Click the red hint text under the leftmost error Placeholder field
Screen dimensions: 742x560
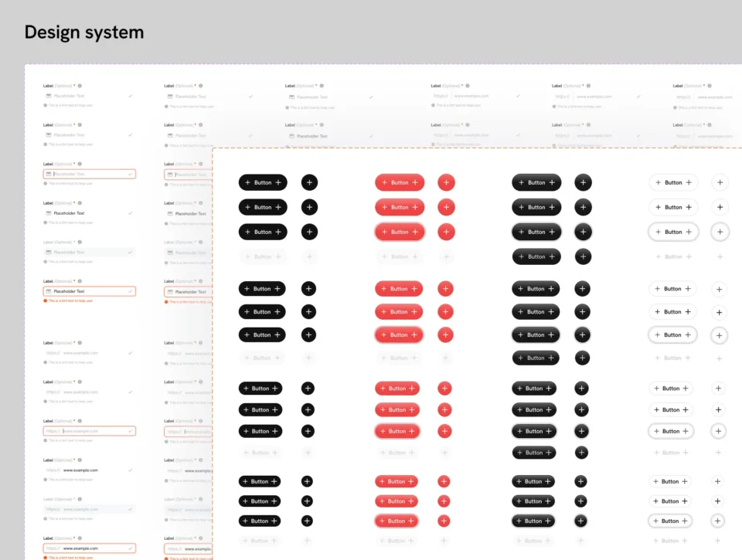[70, 300]
